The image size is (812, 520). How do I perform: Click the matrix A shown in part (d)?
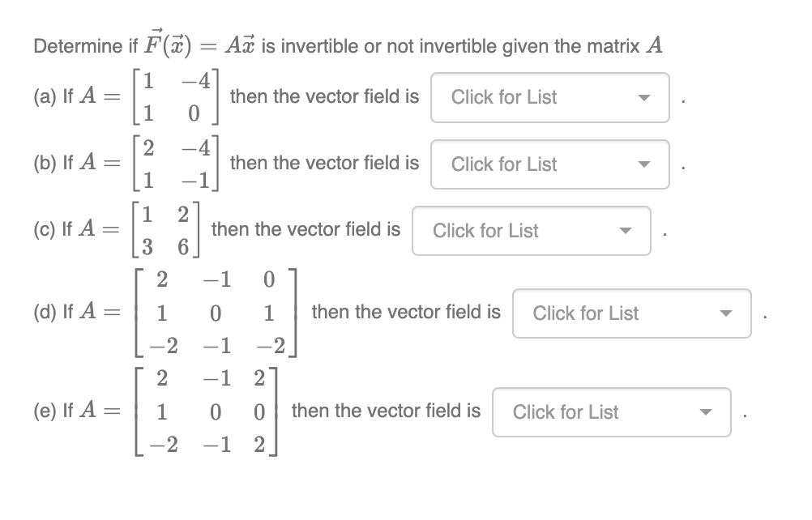[x=215, y=313]
